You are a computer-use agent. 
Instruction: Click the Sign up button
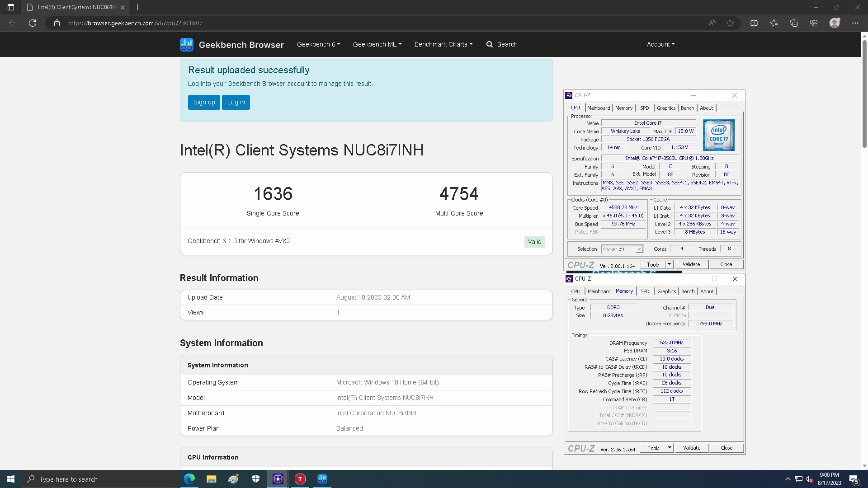coord(204,102)
